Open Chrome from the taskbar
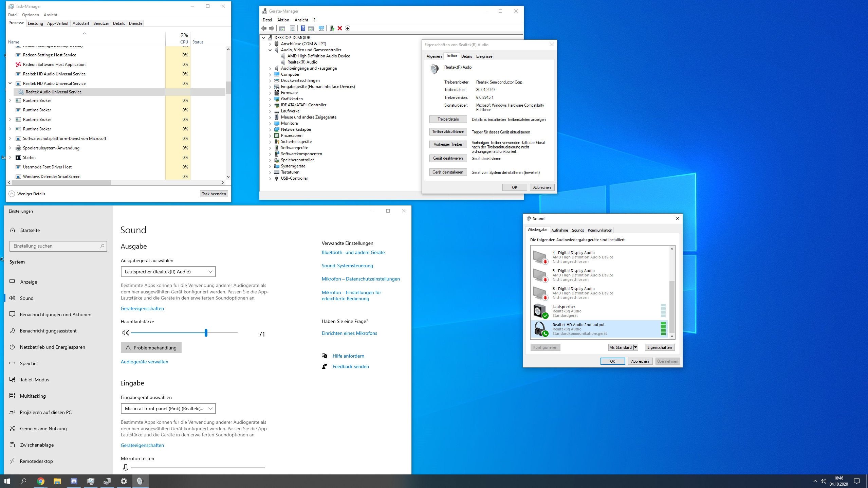 pos(40,481)
